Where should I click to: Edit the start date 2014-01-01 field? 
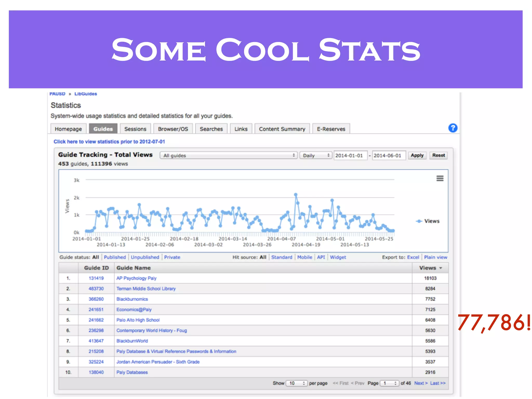pyautogui.click(x=350, y=155)
